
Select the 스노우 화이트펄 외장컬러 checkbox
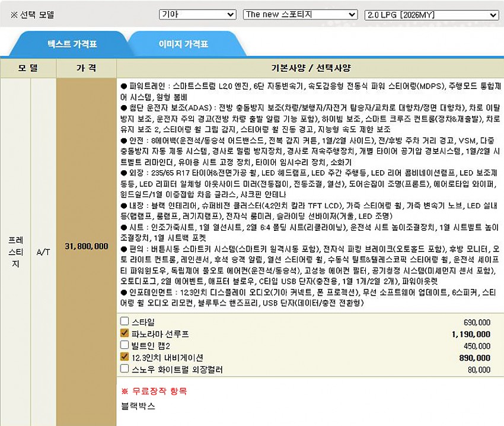tap(125, 368)
